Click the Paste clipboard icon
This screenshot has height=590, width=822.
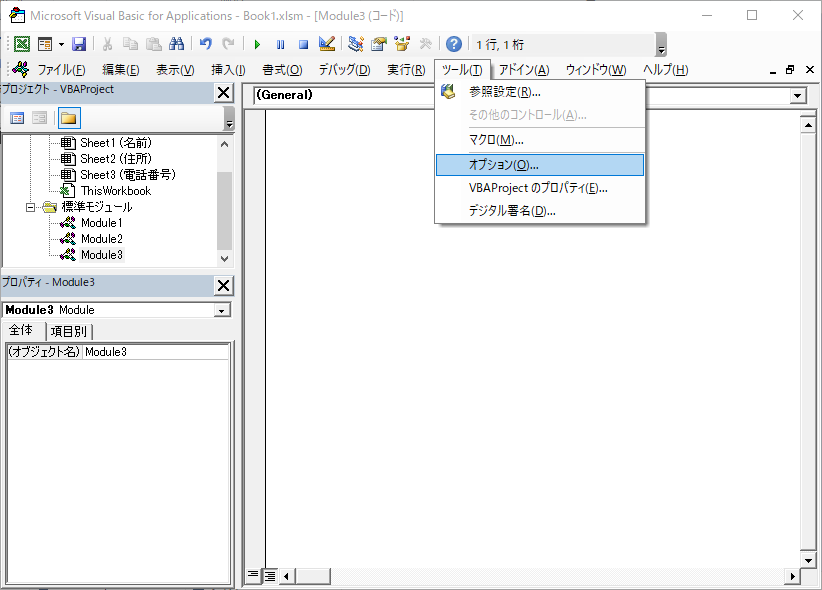(153, 44)
